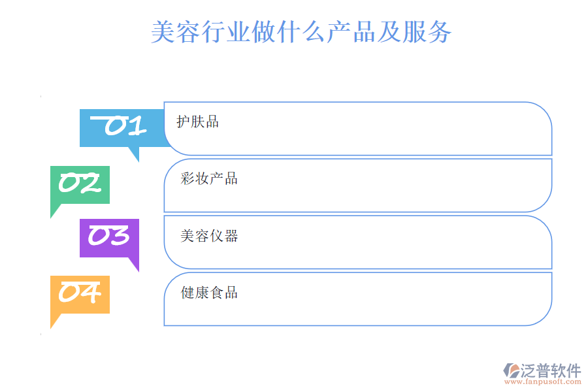Viewport: 588px width, 392px height.
Task: Open the www.fanpusoft.com link
Action: tap(542, 384)
